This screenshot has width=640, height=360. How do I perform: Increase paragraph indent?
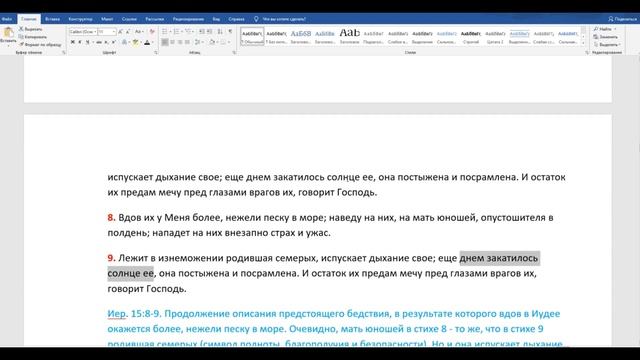[x=210, y=31]
